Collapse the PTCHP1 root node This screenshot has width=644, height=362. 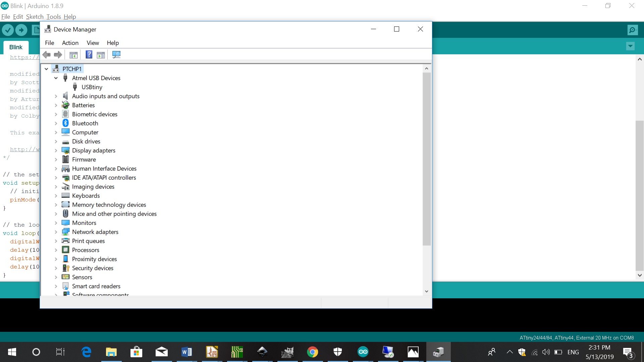[x=46, y=69]
